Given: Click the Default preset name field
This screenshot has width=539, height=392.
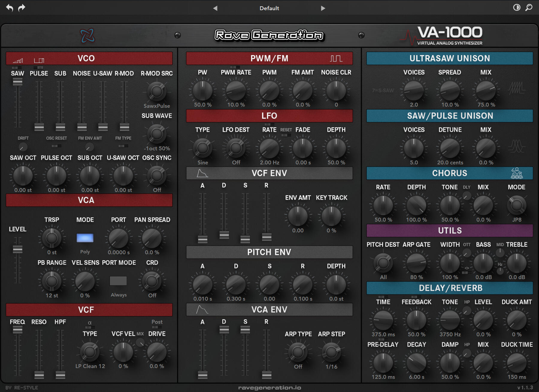Looking at the screenshot, I should 269,8.
